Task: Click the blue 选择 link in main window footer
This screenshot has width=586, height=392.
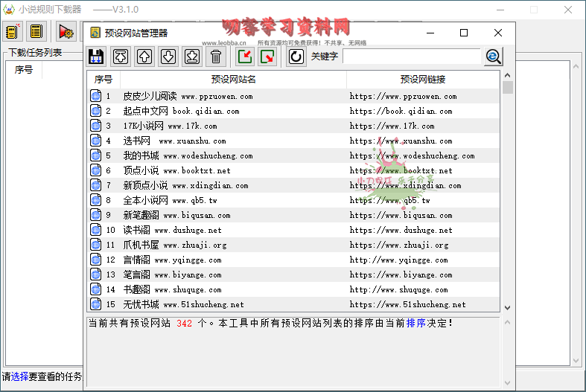Action: [x=19, y=376]
